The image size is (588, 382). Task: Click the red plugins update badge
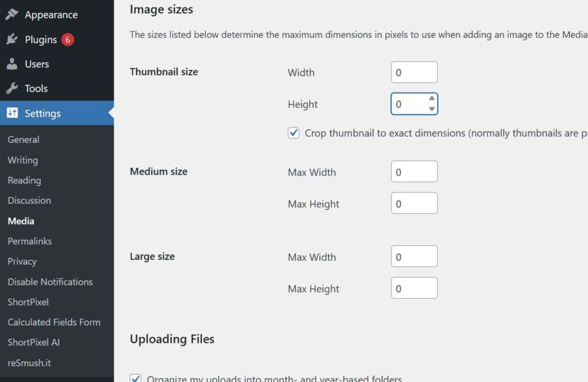click(68, 40)
